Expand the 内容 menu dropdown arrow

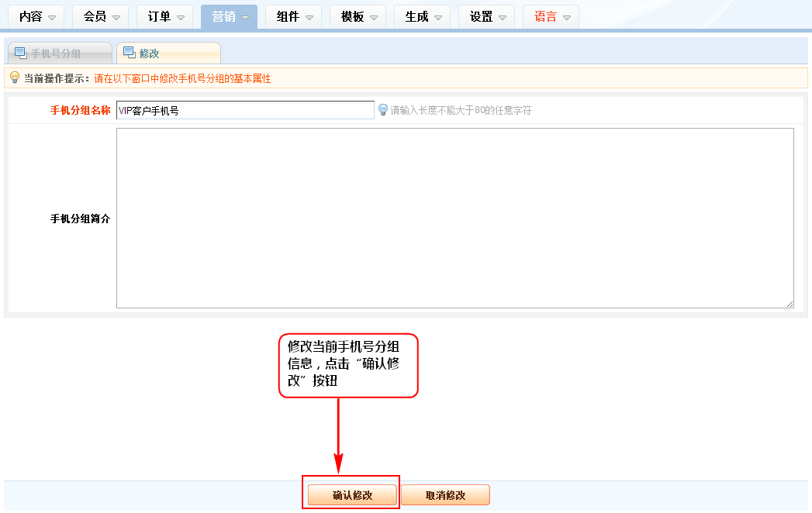(x=52, y=17)
